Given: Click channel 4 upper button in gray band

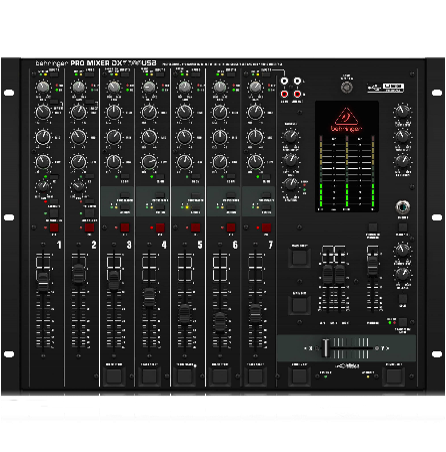Looking at the screenshot, I should point(160,195).
